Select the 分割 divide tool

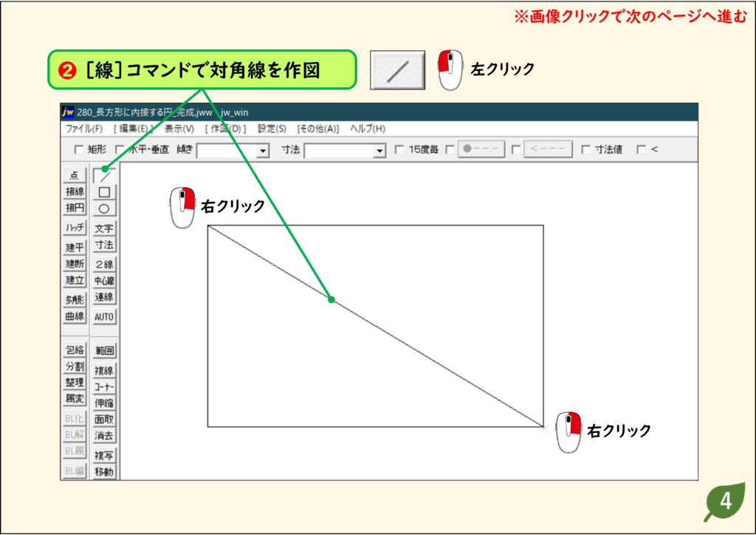(75, 367)
